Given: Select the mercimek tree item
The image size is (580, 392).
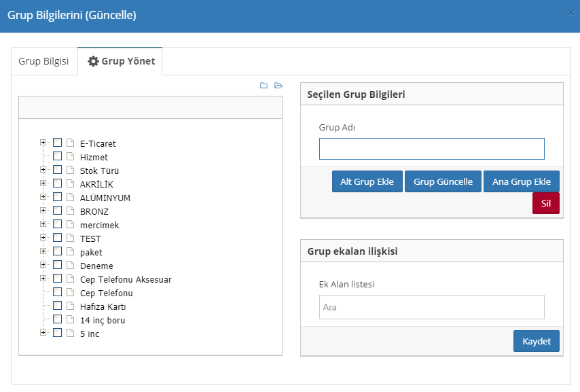Looking at the screenshot, I should point(99,225).
